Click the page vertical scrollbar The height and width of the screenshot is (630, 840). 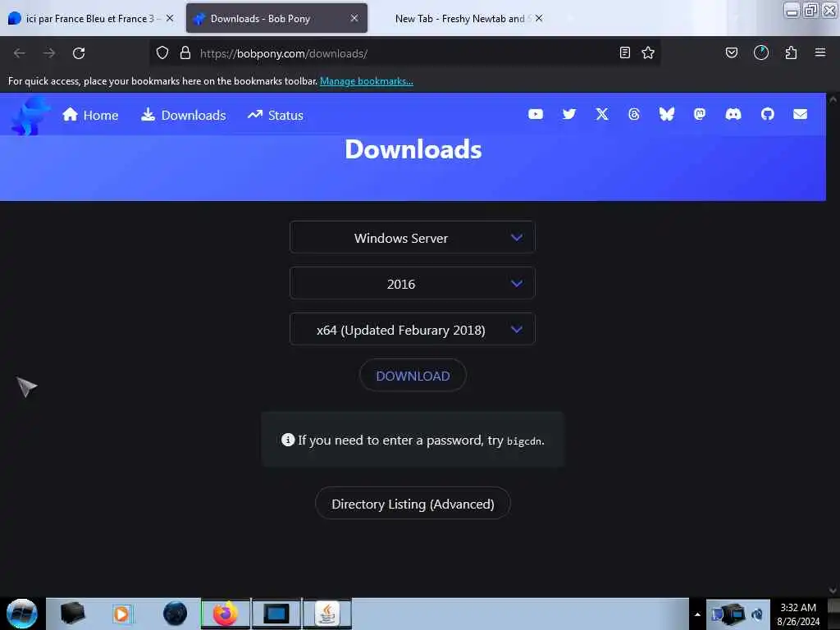(x=833, y=345)
